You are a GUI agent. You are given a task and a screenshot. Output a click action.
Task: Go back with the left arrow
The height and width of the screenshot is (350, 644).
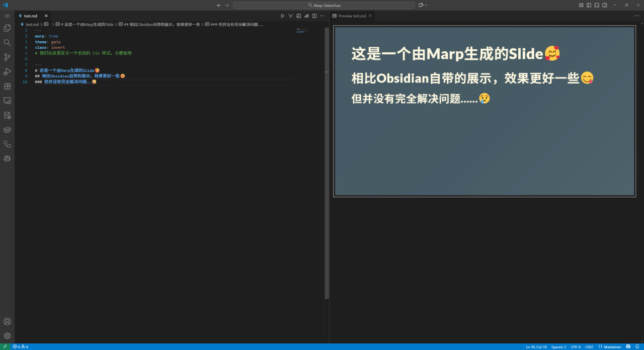tap(219, 5)
